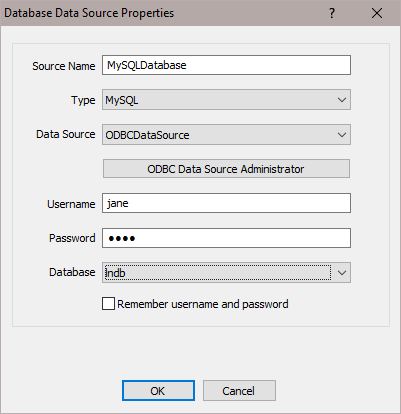The height and width of the screenshot is (414, 401).
Task: Focus the Password field with masked dots
Action: (226, 238)
